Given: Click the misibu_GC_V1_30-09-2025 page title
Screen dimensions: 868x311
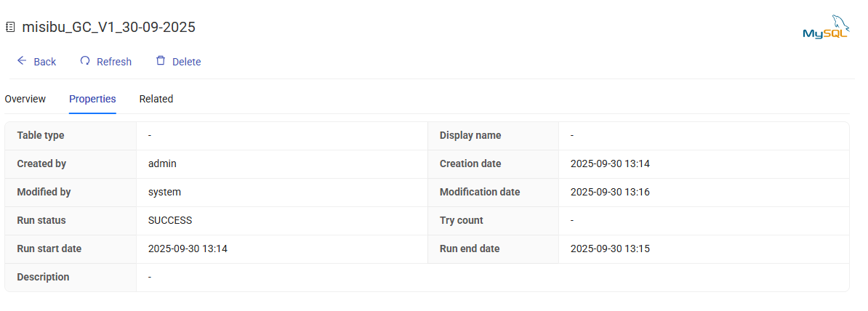Looking at the screenshot, I should [x=109, y=28].
